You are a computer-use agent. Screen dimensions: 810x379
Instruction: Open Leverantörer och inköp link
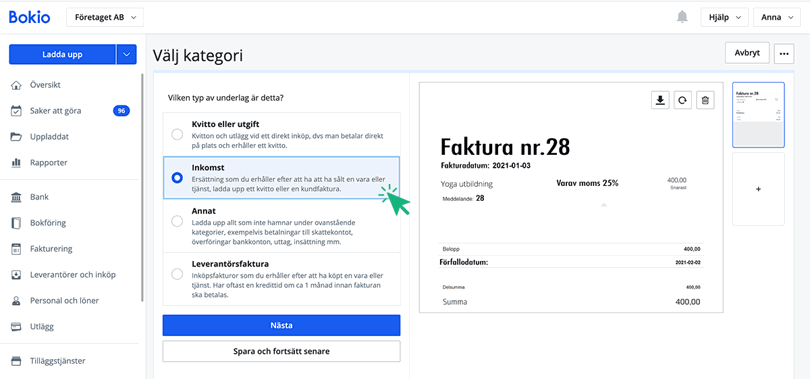pyautogui.click(x=73, y=275)
